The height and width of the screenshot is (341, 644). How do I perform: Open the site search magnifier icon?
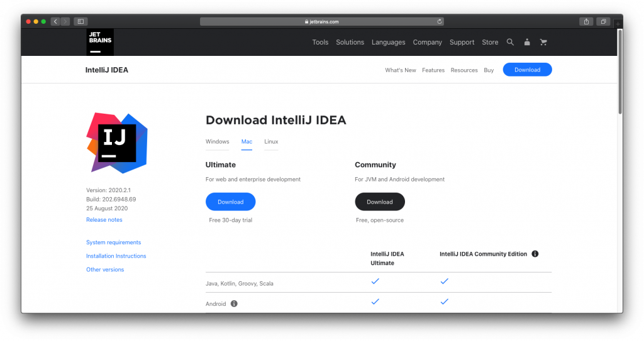[510, 42]
